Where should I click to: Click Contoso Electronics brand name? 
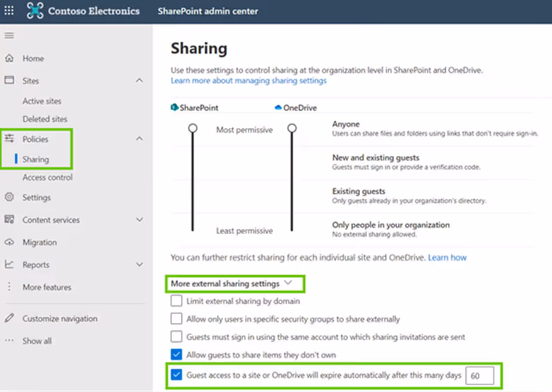(94, 11)
